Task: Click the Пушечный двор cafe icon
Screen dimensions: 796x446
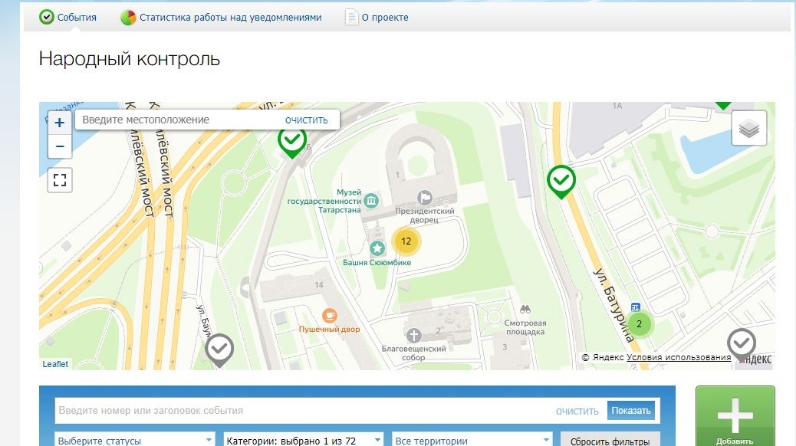Action: (x=329, y=314)
